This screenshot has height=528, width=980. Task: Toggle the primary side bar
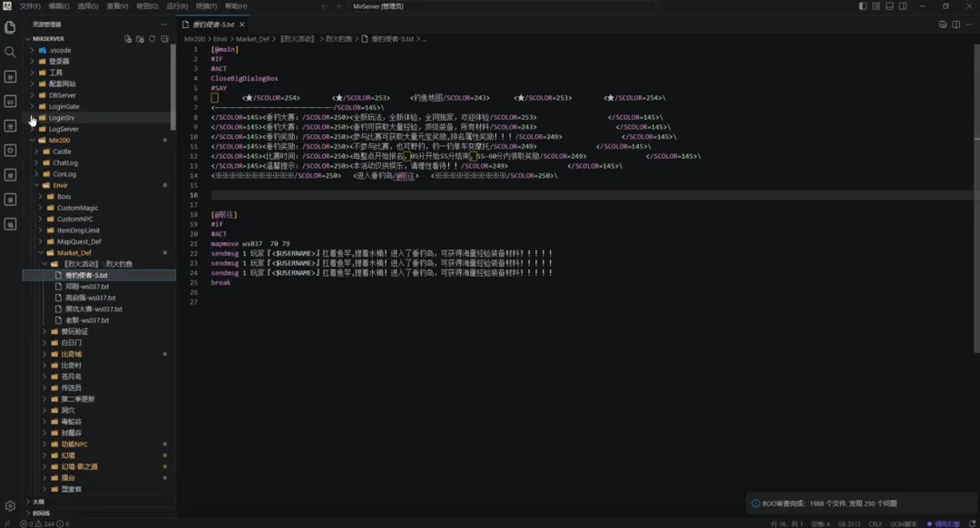(x=863, y=6)
